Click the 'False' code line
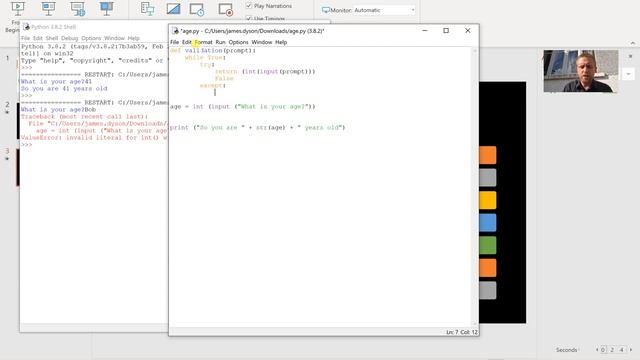This screenshot has width=640, height=360. coord(224,78)
